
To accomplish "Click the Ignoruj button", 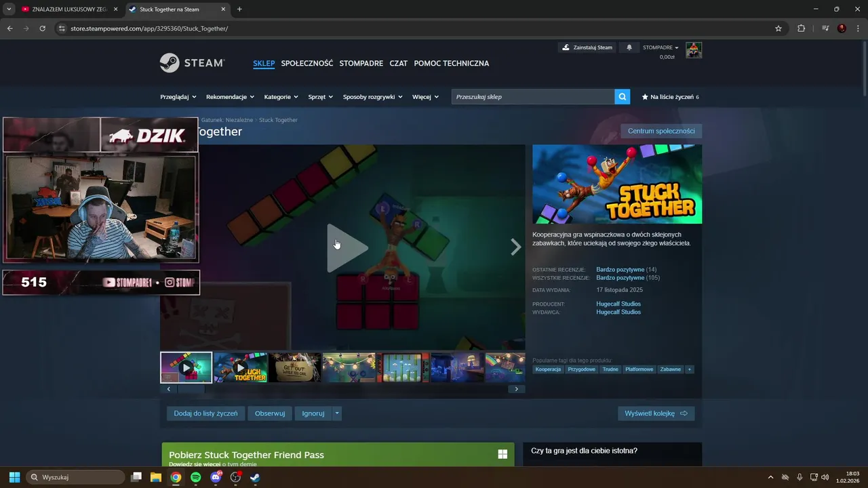I will tap(313, 413).
